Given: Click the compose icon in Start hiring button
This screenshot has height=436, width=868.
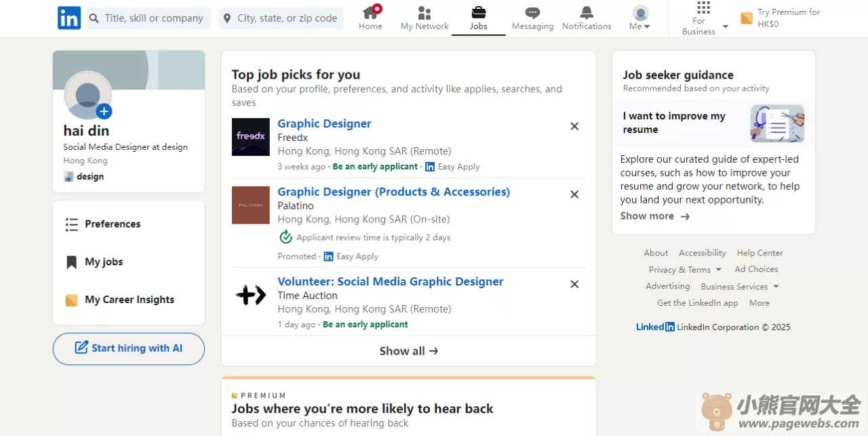Looking at the screenshot, I should pyautogui.click(x=81, y=347).
